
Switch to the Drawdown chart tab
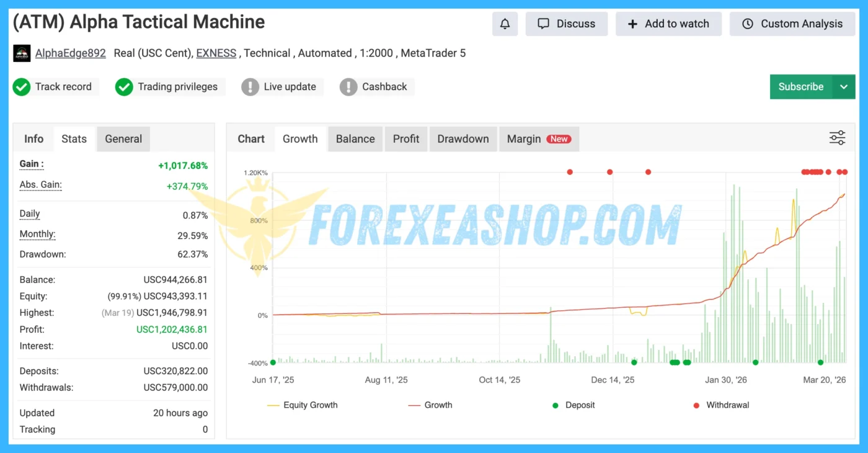point(463,139)
